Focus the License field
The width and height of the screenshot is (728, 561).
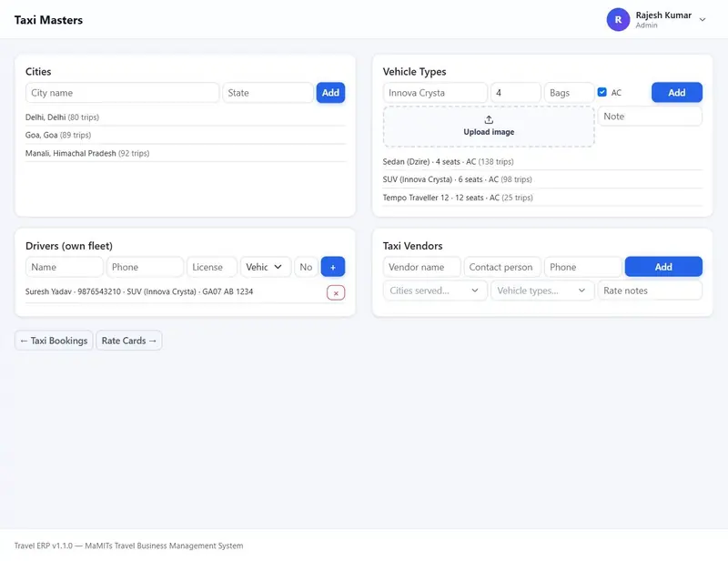click(x=212, y=267)
